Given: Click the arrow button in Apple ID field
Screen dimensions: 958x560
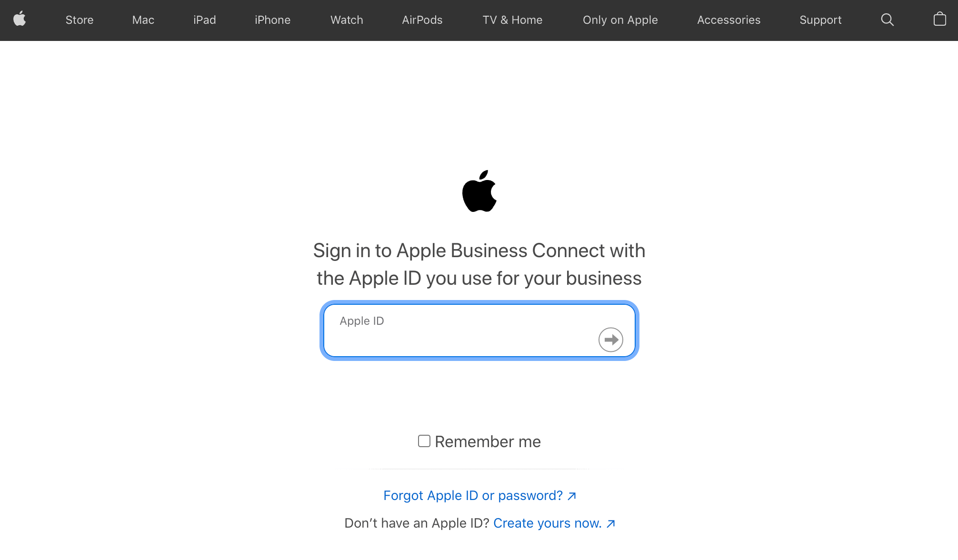Looking at the screenshot, I should 610,340.
